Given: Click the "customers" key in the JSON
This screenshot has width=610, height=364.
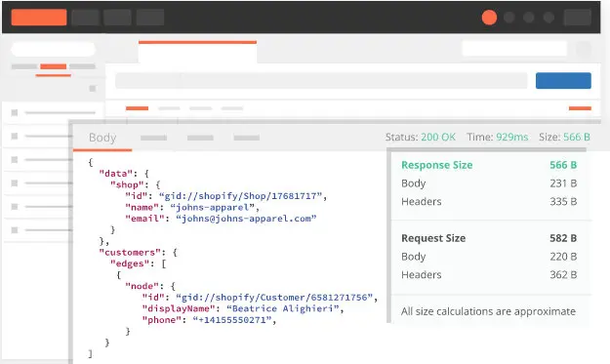Looking at the screenshot, I should point(130,253).
